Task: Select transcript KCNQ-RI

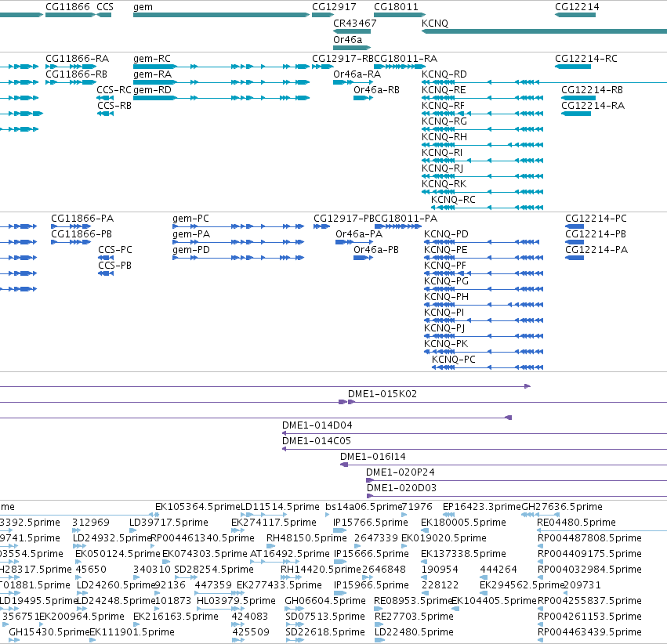Action: coord(482,161)
